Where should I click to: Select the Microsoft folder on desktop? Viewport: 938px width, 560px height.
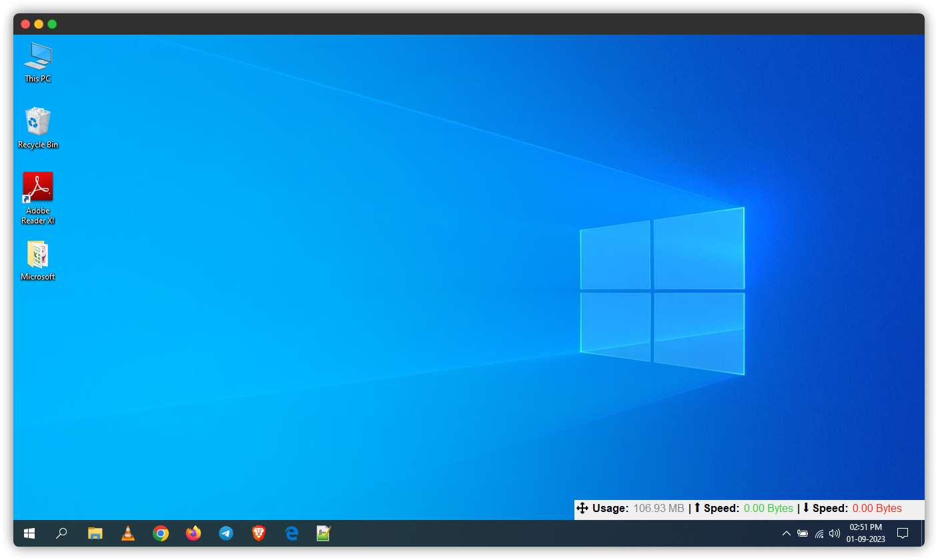click(x=37, y=261)
